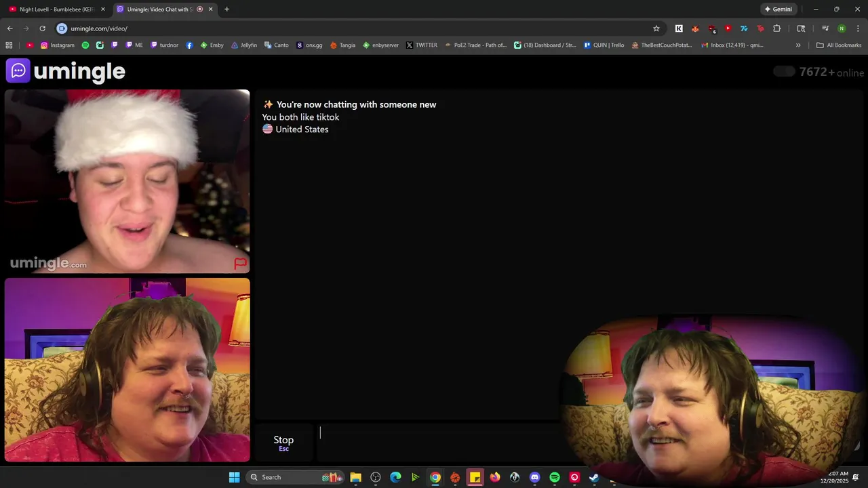868x488 pixels.
Task: Open Sticky Notes from taskbar
Action: 475,477
